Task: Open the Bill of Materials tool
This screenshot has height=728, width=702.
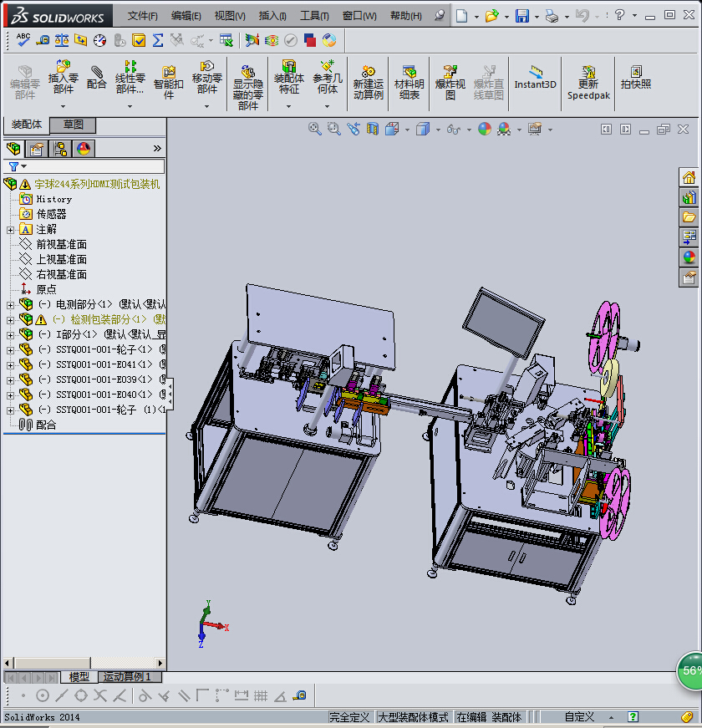Action: pos(409,83)
